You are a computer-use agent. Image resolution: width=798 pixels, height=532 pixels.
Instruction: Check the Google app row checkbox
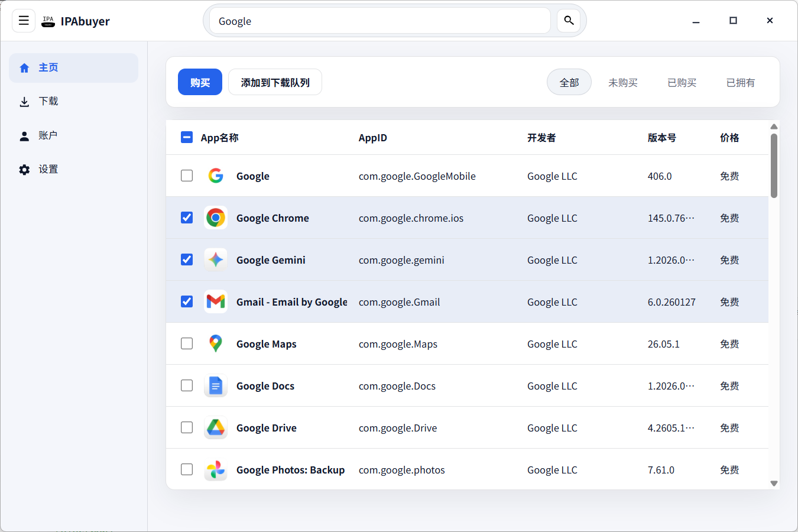187,176
